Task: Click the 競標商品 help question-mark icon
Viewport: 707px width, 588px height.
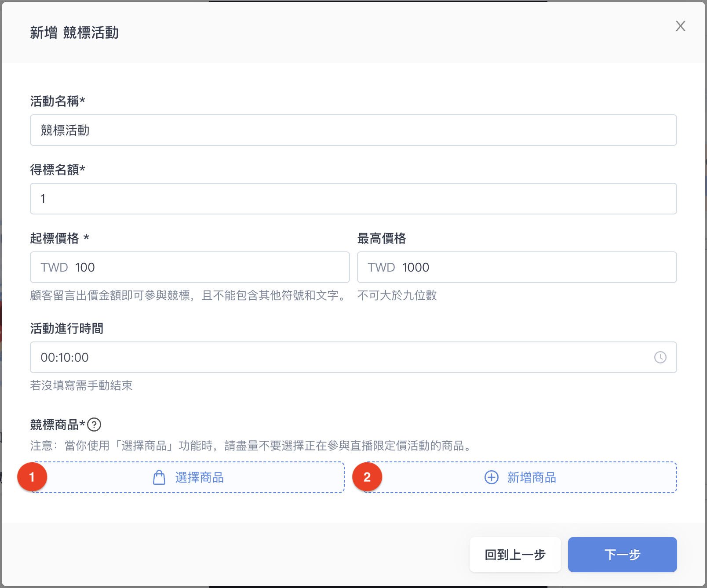Action: click(x=94, y=425)
